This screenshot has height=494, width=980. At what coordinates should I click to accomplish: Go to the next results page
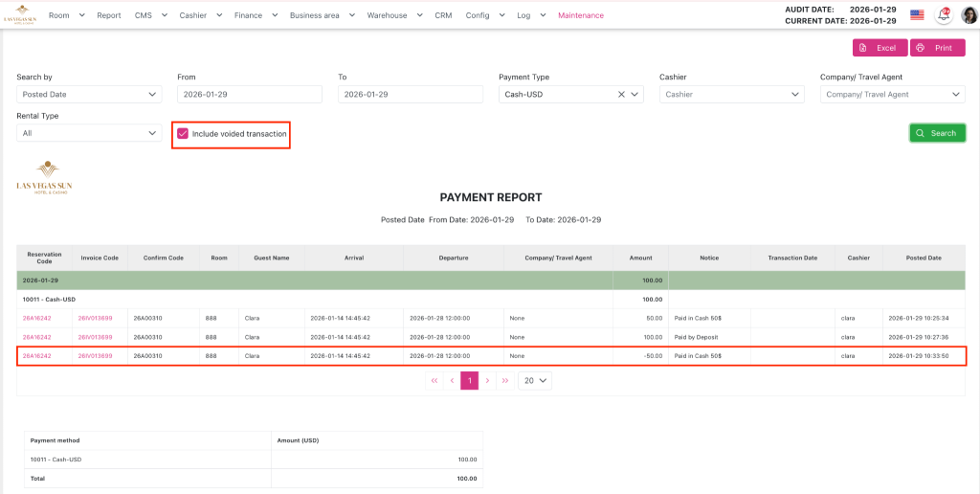click(487, 380)
